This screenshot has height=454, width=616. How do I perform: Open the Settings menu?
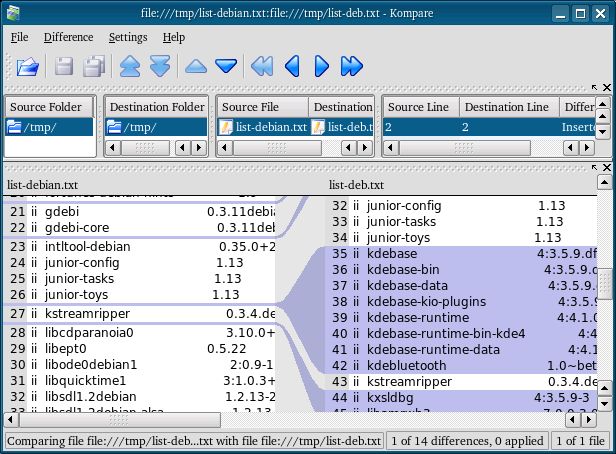coord(128,37)
